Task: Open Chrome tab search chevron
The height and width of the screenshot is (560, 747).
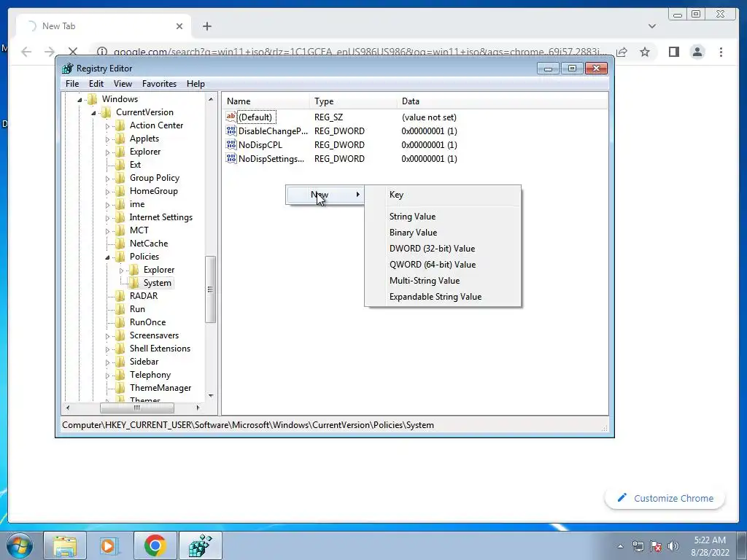Action: pyautogui.click(x=651, y=26)
